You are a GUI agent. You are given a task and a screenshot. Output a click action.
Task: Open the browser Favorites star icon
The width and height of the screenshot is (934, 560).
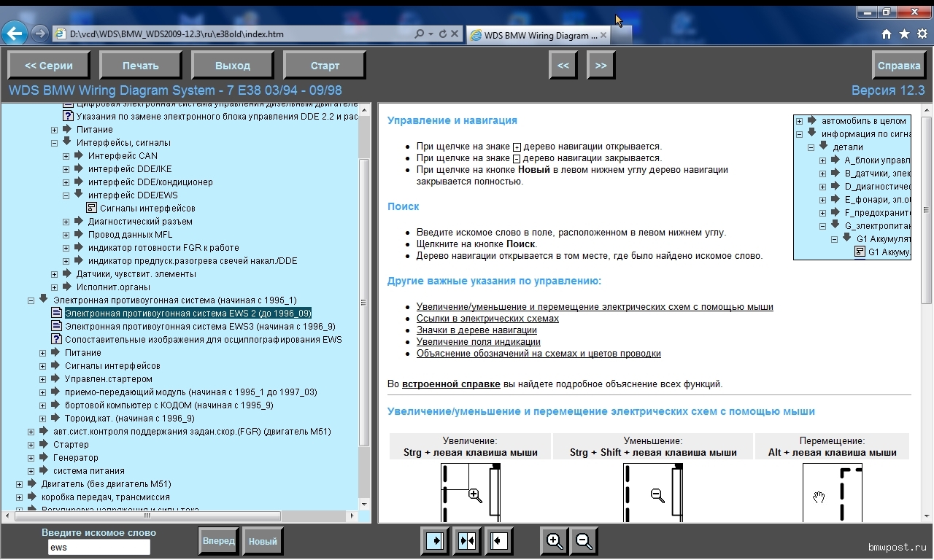[x=904, y=34]
